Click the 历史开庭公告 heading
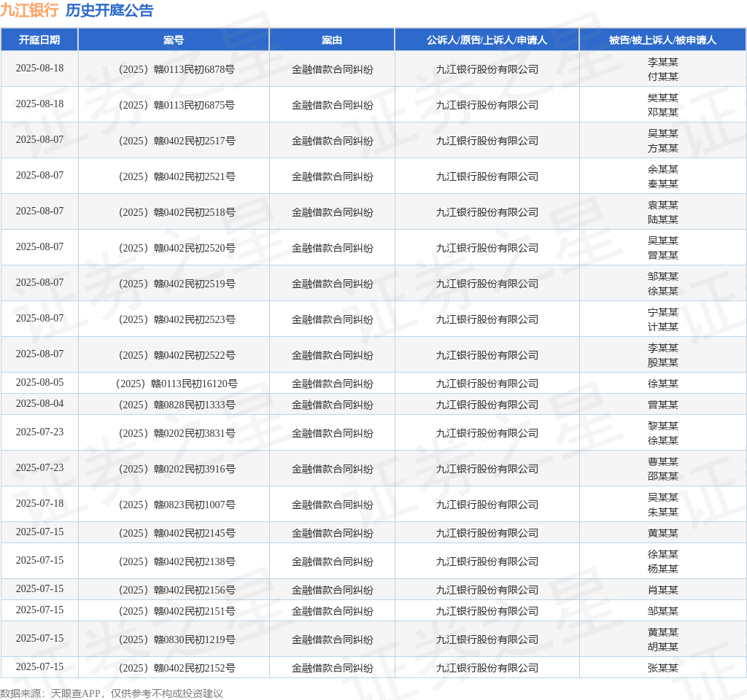The image size is (747, 700). [109, 10]
